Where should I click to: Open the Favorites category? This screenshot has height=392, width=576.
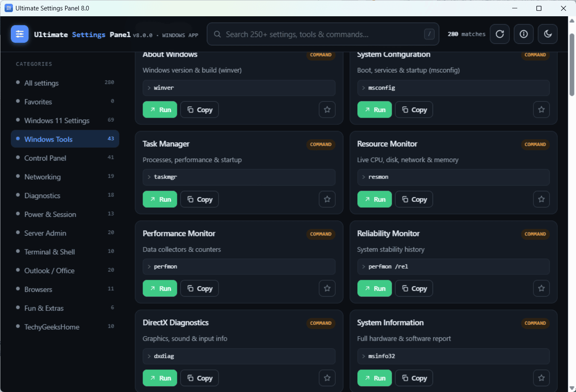(65, 102)
